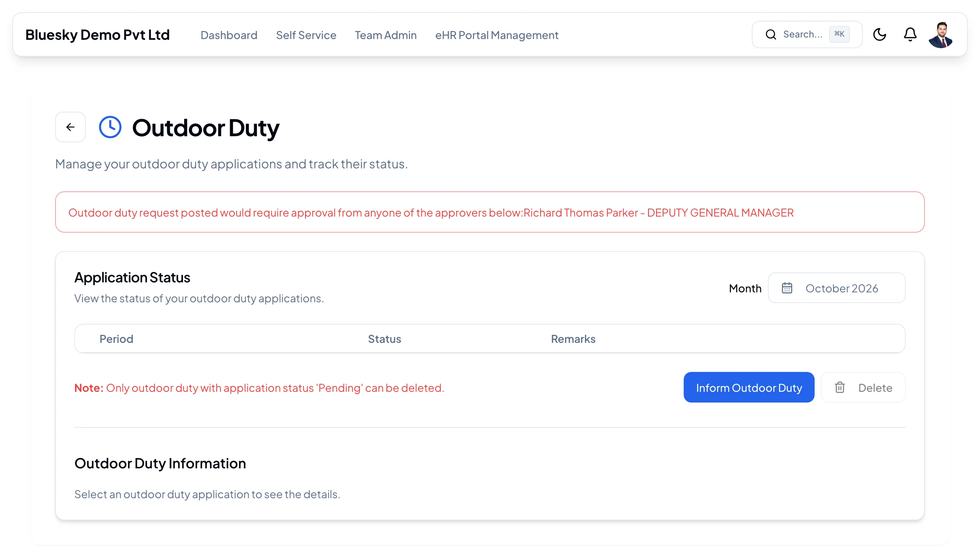The image size is (980, 551).
Task: Open the Self Service menu
Action: pos(306,35)
